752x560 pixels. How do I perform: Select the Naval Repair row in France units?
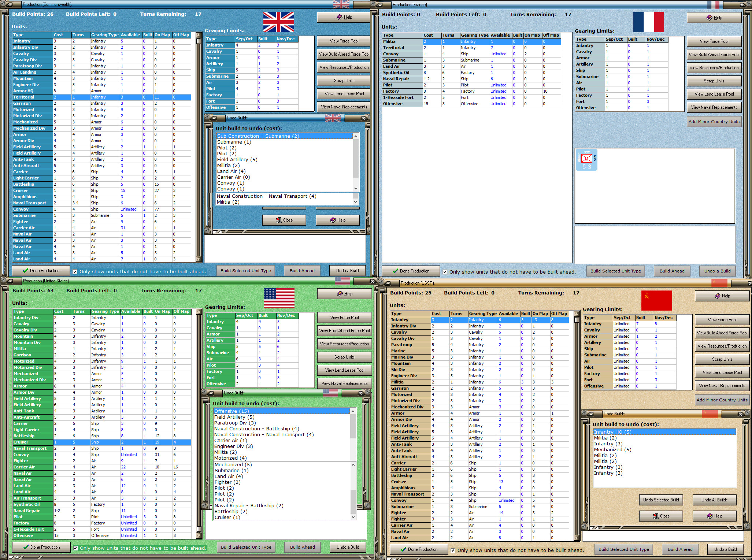click(x=472, y=79)
